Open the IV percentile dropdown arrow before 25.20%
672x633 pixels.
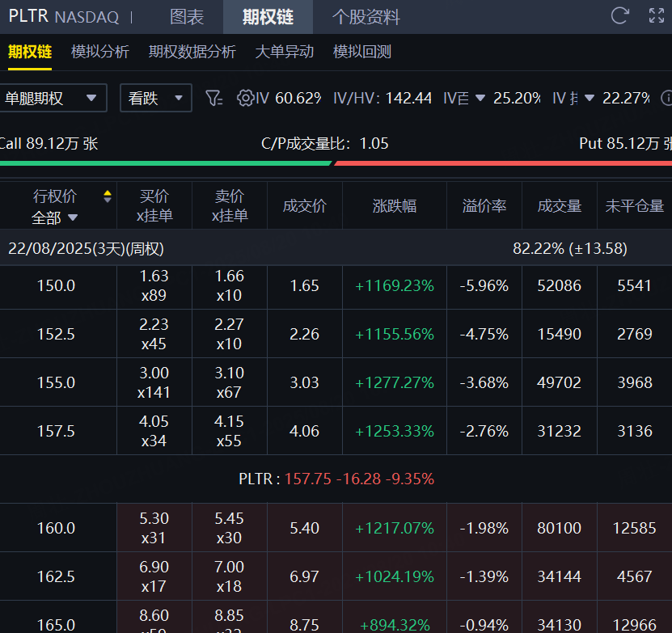click(480, 98)
